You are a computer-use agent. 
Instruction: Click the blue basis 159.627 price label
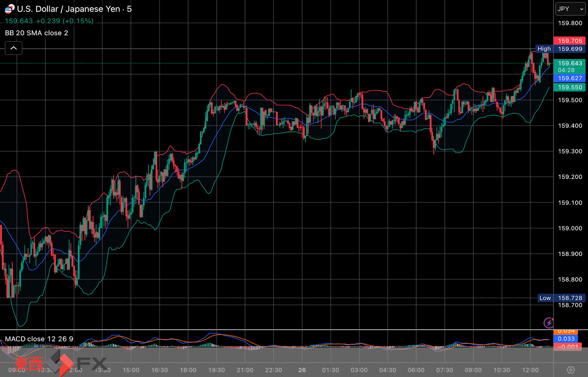569,78
